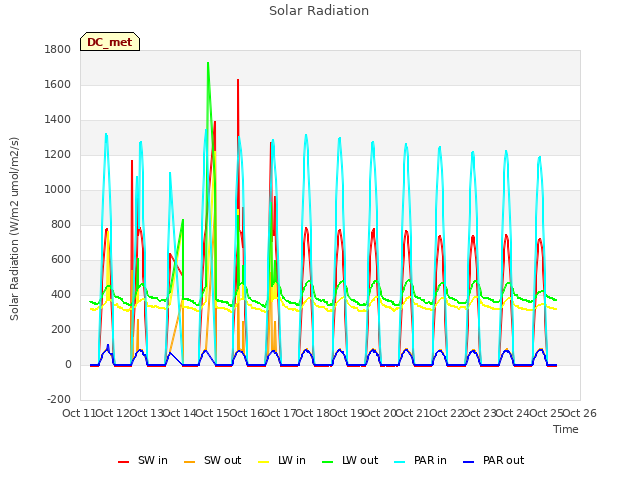The image size is (640, 480).
Task: Click the 200 y-axis tick label
Action: click(x=61, y=330)
